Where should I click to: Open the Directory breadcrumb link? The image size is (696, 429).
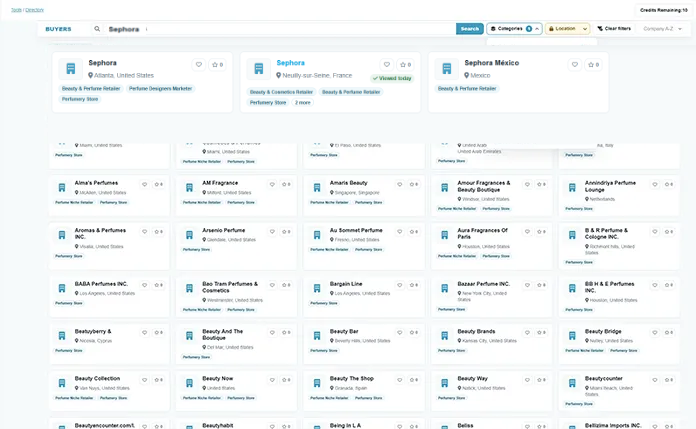click(x=34, y=10)
